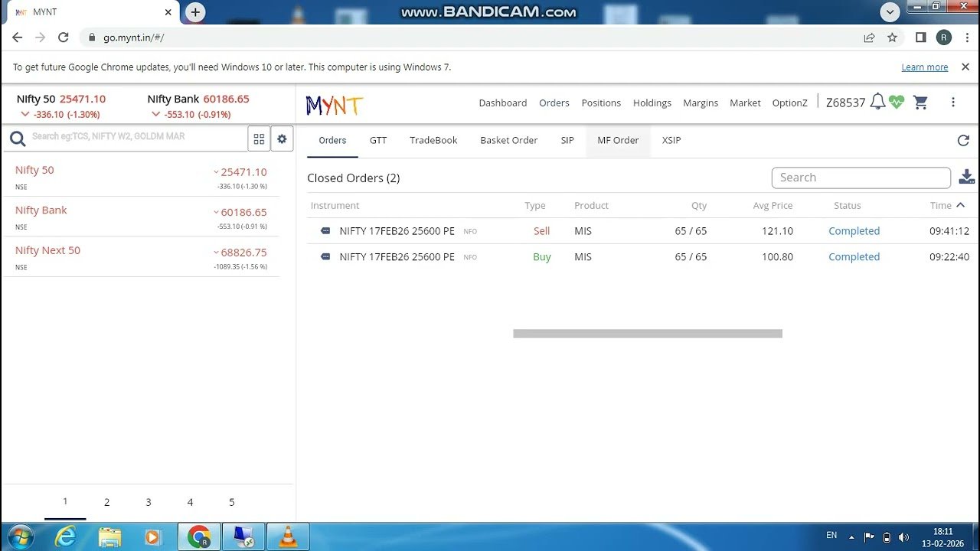Sort by Time using the column arrow
The height and width of the screenshot is (551, 980).
click(962, 205)
